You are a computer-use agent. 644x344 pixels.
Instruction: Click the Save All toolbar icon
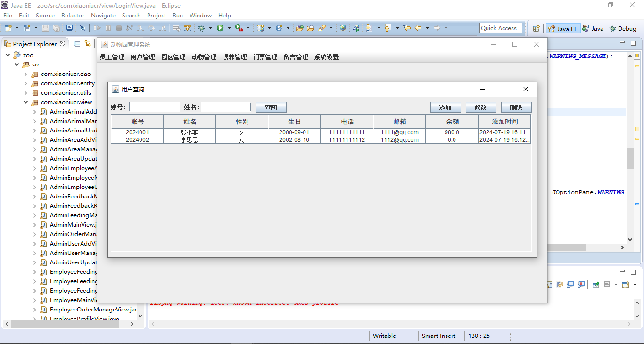click(x=56, y=28)
